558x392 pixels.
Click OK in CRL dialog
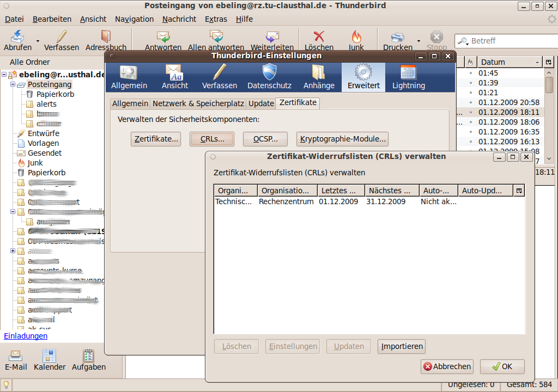[x=502, y=367]
